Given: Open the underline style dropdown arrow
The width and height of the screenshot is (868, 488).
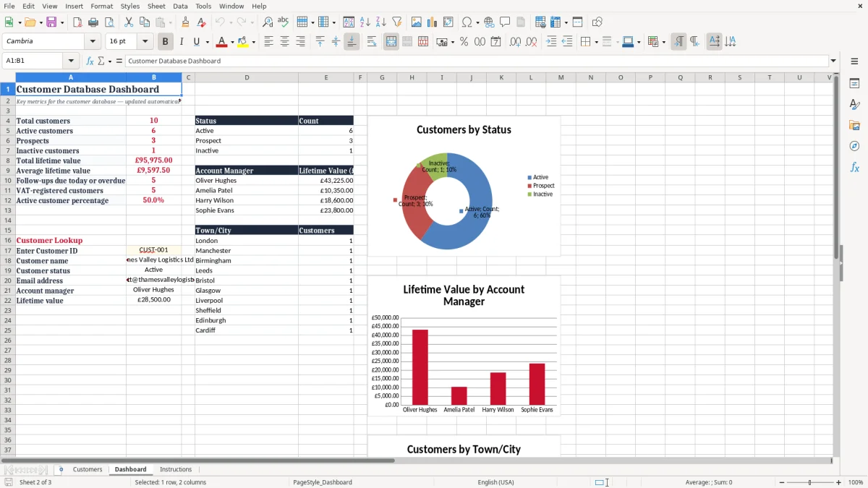Looking at the screenshot, I should click(207, 42).
